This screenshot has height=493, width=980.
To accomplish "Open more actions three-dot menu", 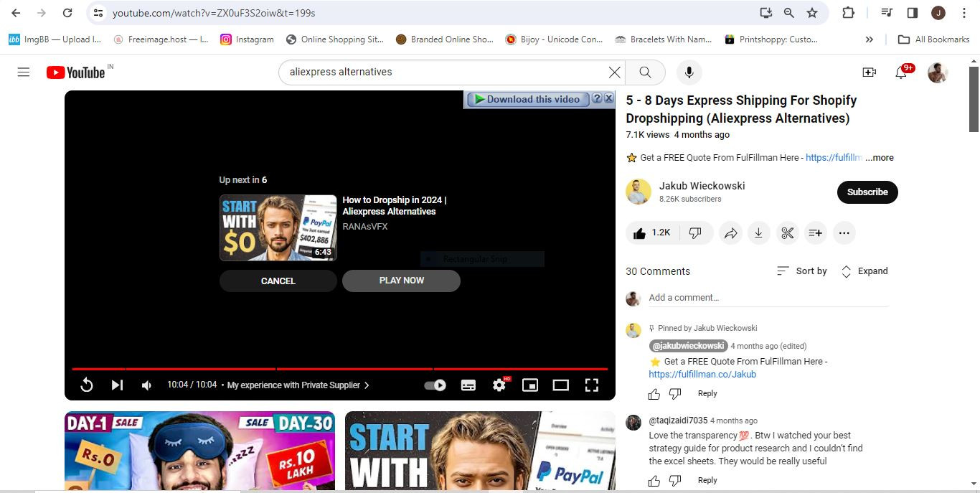I will (844, 233).
